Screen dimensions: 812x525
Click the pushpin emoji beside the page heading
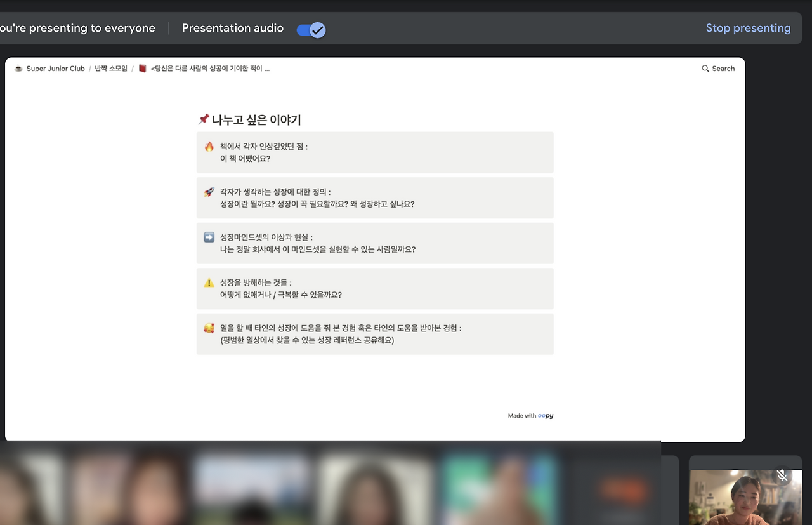coord(203,119)
